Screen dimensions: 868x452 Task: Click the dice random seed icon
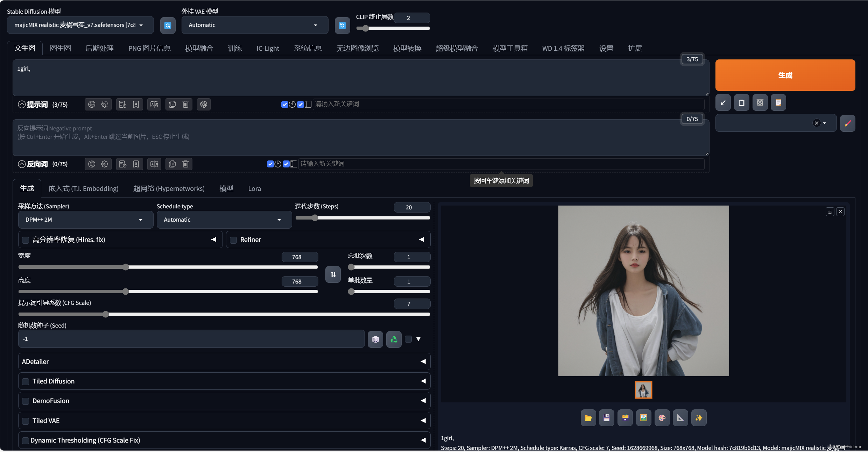point(375,339)
